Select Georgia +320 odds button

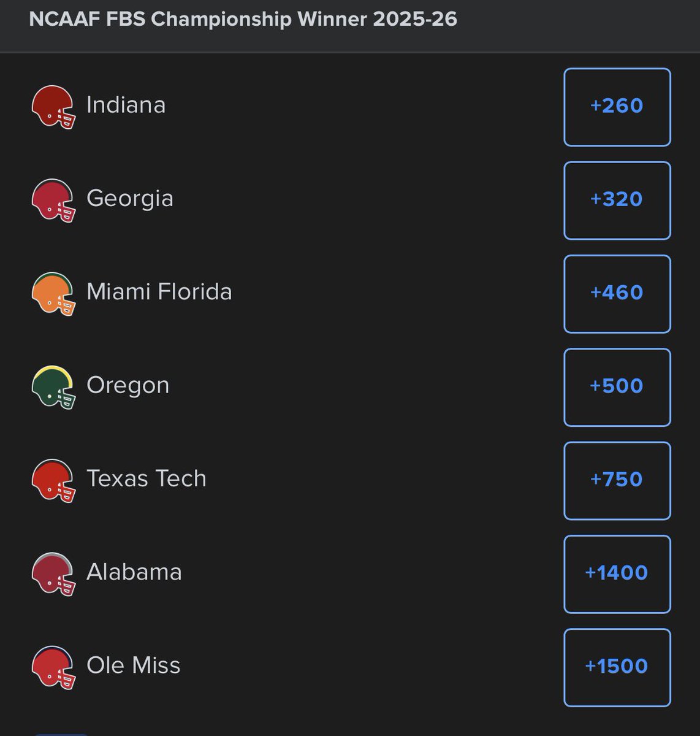(617, 200)
